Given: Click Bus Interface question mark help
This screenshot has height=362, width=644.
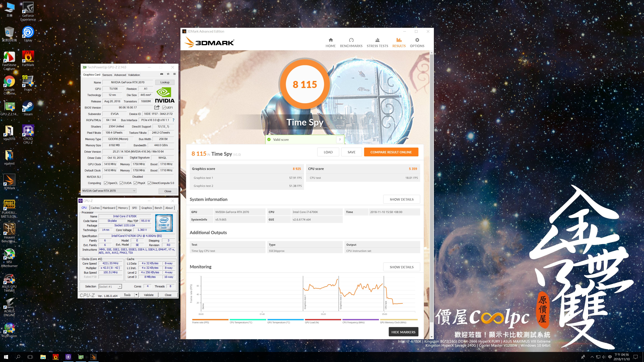Looking at the screenshot, I should (x=173, y=120).
